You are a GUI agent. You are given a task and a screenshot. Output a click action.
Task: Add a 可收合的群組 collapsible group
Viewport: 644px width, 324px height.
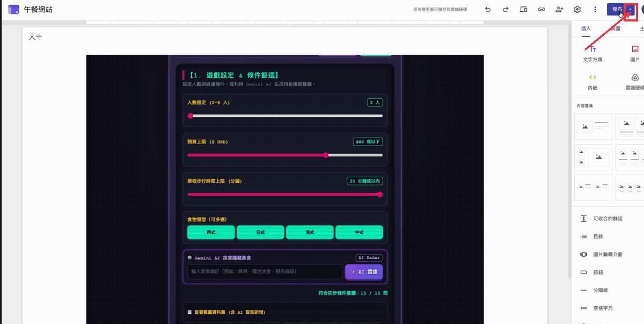tap(608, 219)
